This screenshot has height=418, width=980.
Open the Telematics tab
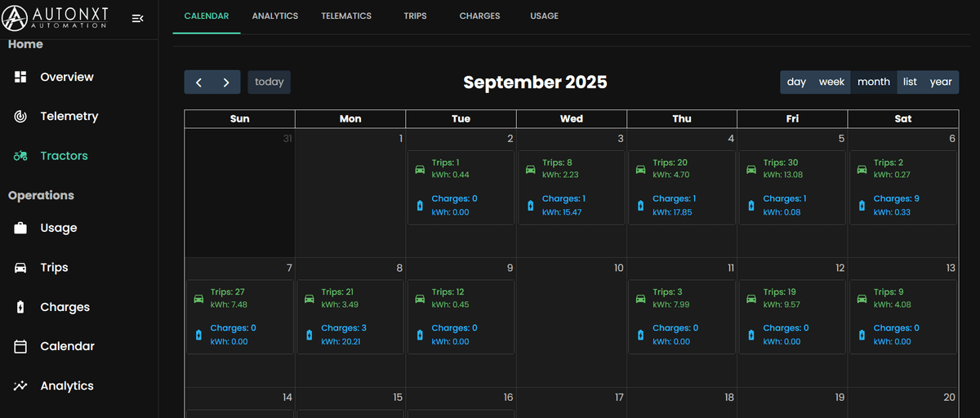346,16
